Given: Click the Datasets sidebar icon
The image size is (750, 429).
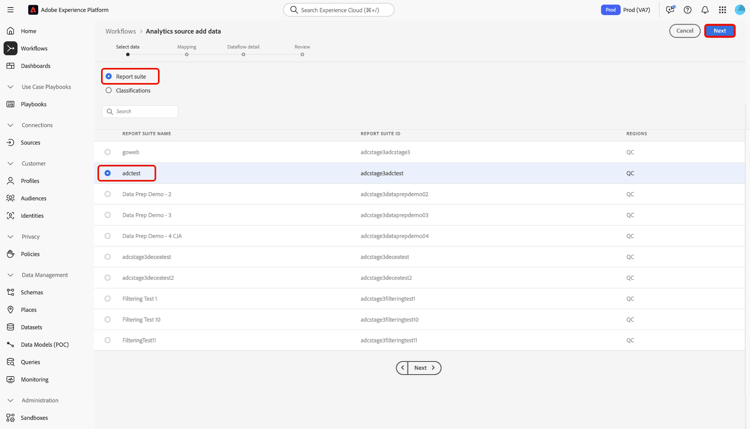Looking at the screenshot, I should click(x=11, y=327).
